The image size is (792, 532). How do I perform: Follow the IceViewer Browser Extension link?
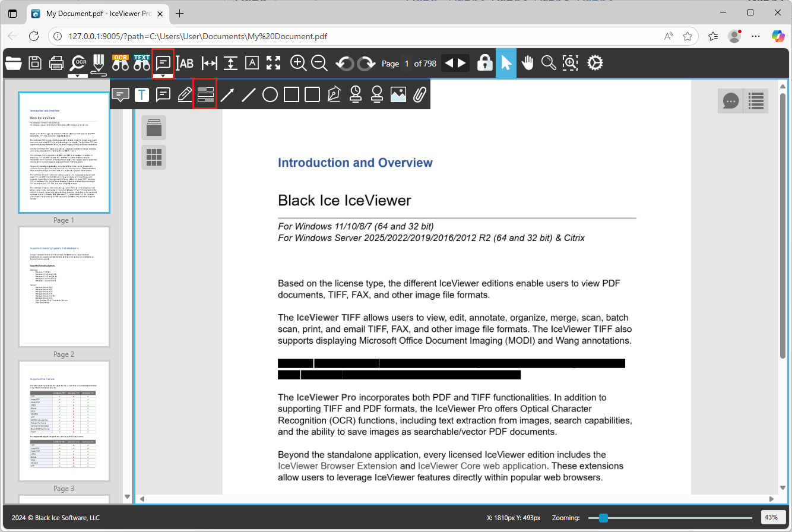pos(338,466)
